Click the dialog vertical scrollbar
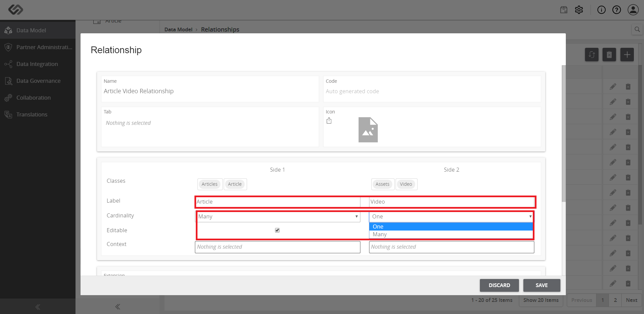 coord(563,134)
